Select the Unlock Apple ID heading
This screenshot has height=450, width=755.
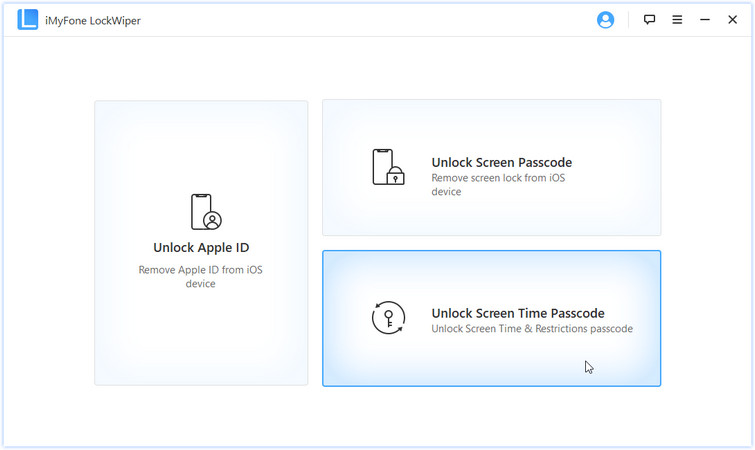pyautogui.click(x=201, y=247)
